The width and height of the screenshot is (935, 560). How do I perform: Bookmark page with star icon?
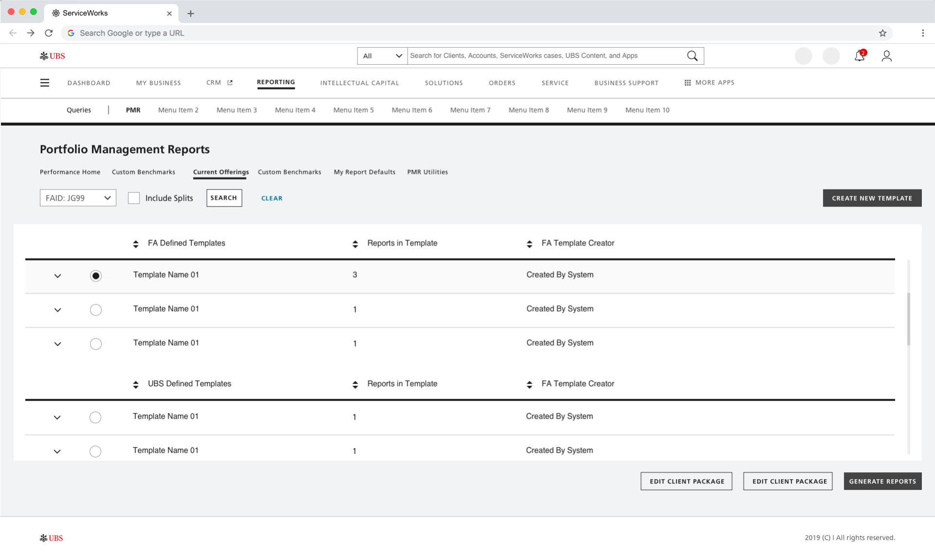[x=882, y=33]
